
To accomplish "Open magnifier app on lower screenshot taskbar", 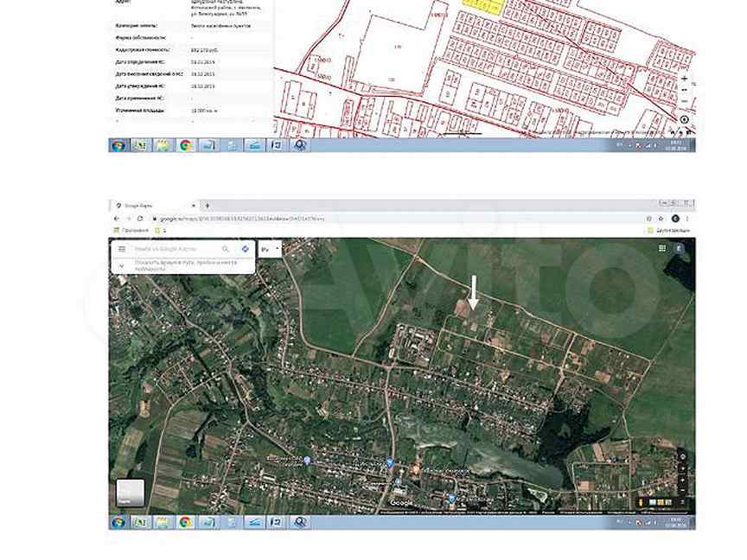I will [300, 522].
